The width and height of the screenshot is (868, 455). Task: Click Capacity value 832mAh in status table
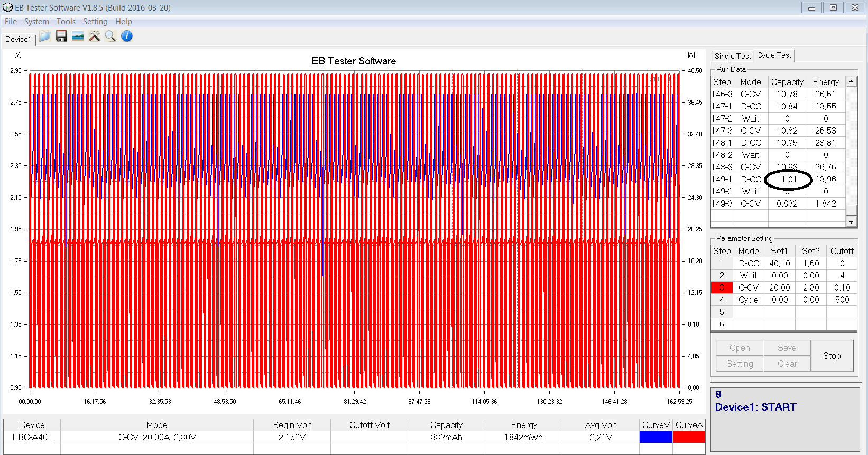pyautogui.click(x=447, y=437)
